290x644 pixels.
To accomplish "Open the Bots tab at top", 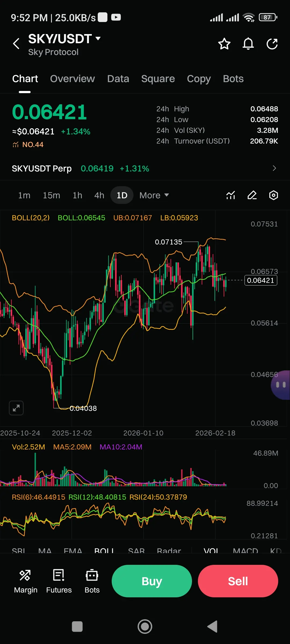I will [x=233, y=79].
